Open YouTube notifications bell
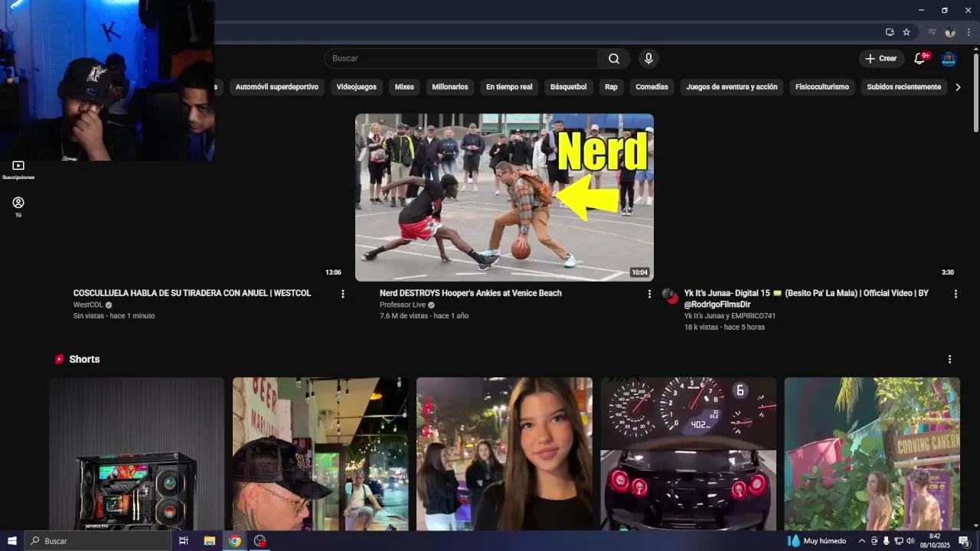 tap(920, 59)
